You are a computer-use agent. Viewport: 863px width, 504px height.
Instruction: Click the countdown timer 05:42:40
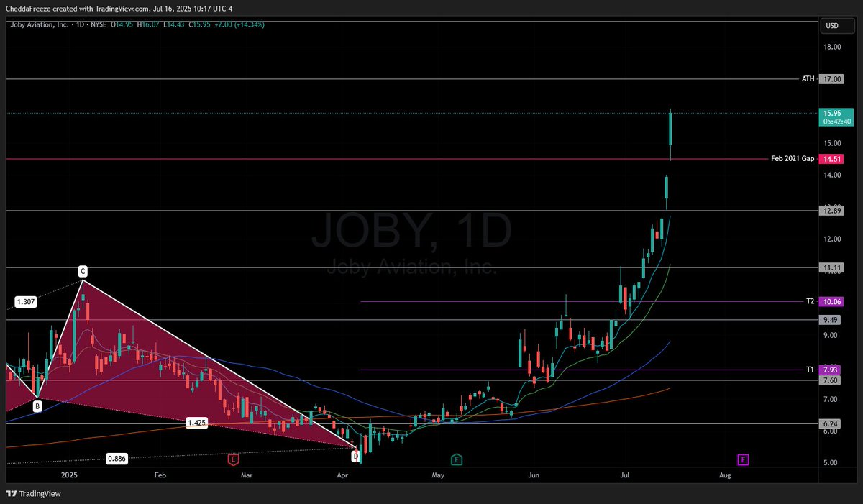point(836,122)
